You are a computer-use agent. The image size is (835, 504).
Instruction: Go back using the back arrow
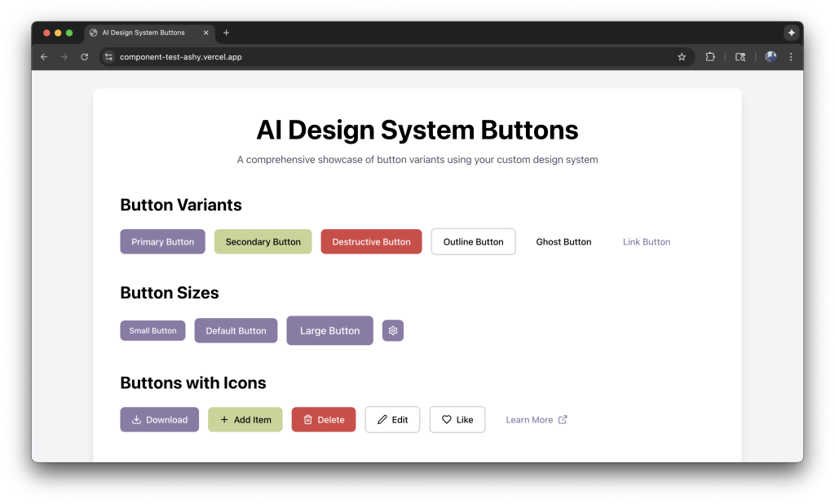click(44, 57)
